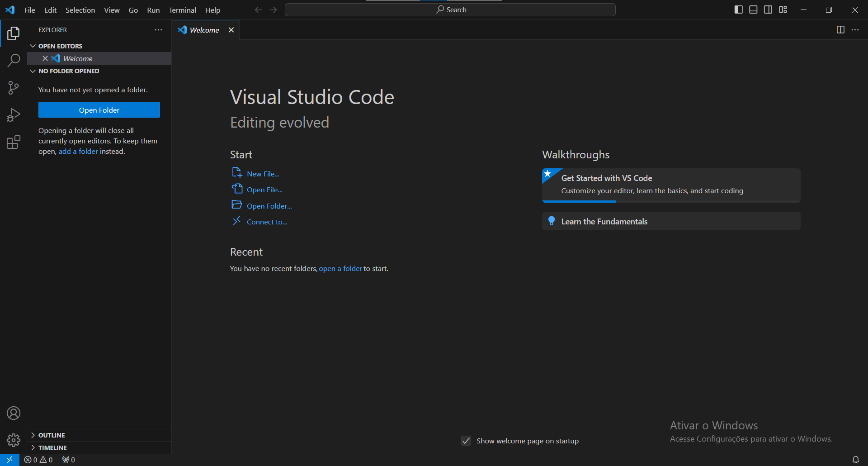Viewport: 868px width, 466px height.
Task: Open the Run and Debug view
Action: click(x=14, y=115)
